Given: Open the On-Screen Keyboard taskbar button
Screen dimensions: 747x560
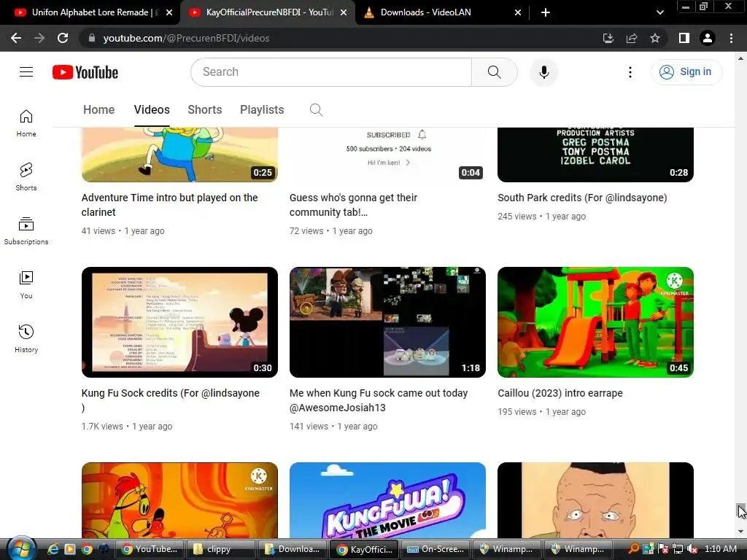Looking at the screenshot, I should point(436,549).
